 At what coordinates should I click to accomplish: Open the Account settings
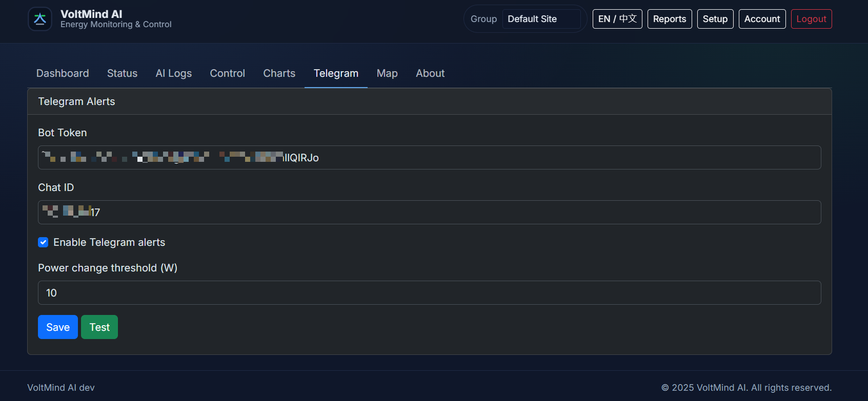(x=762, y=19)
